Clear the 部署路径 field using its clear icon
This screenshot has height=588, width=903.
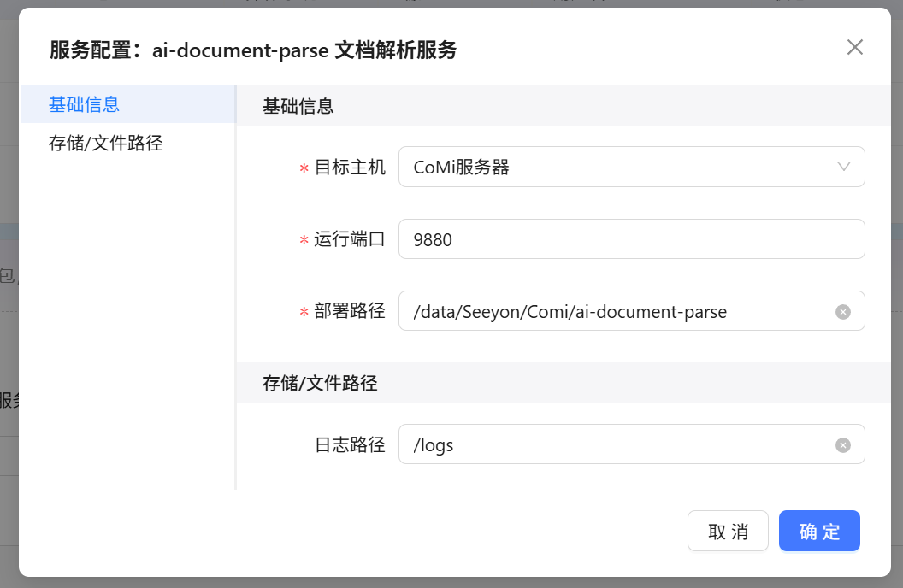coord(843,312)
